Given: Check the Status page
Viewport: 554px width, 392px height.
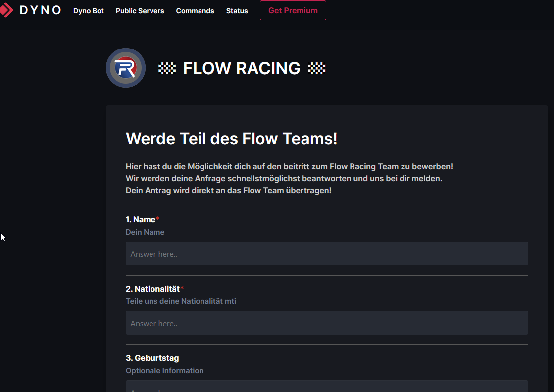Looking at the screenshot, I should (237, 11).
